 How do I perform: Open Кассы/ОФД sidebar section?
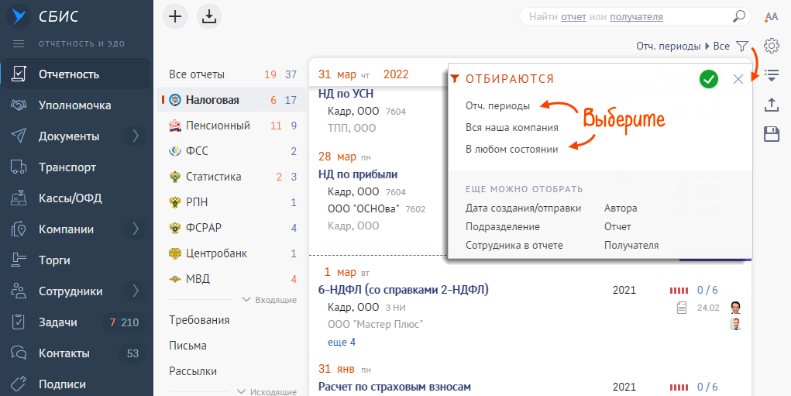(x=76, y=198)
